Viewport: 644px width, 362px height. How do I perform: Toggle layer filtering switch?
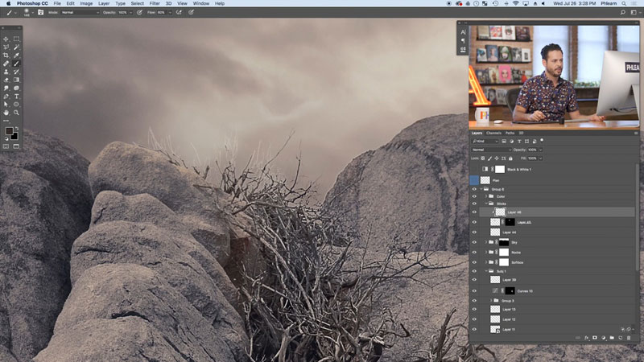coord(542,141)
